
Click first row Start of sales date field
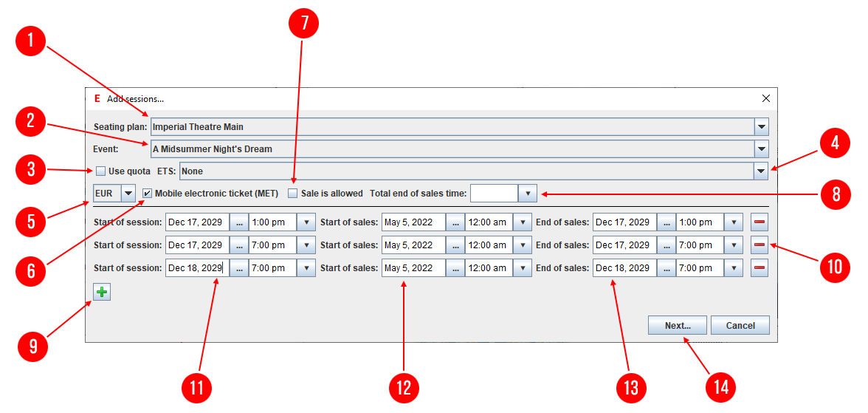point(414,222)
